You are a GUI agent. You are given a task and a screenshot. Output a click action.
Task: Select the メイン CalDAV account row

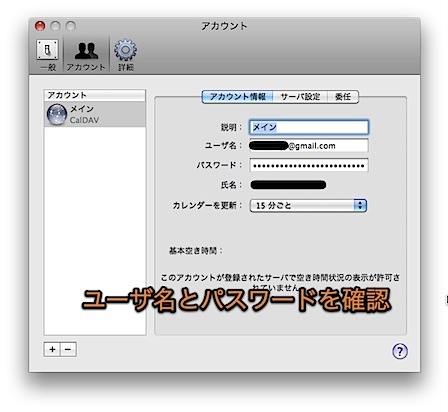(x=95, y=114)
